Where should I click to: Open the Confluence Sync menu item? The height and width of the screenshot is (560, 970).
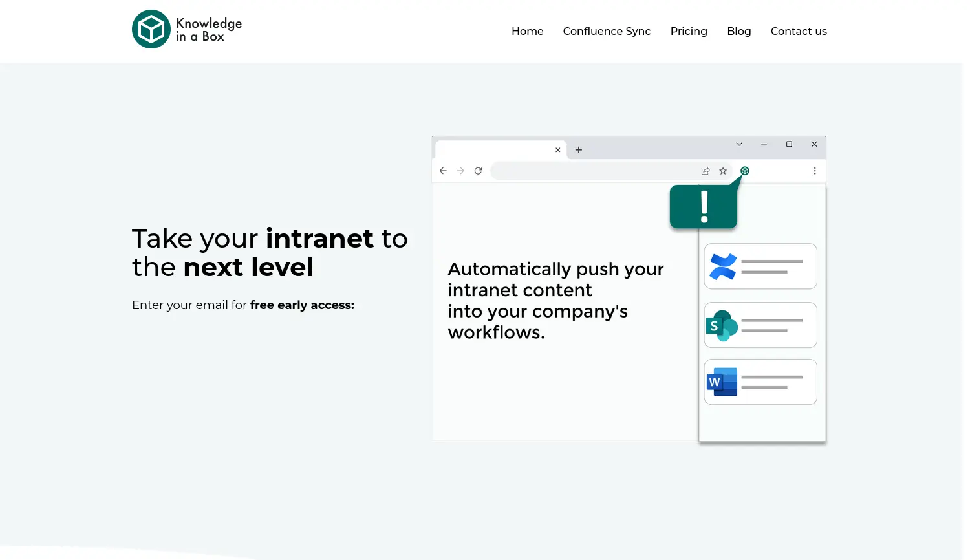[607, 31]
